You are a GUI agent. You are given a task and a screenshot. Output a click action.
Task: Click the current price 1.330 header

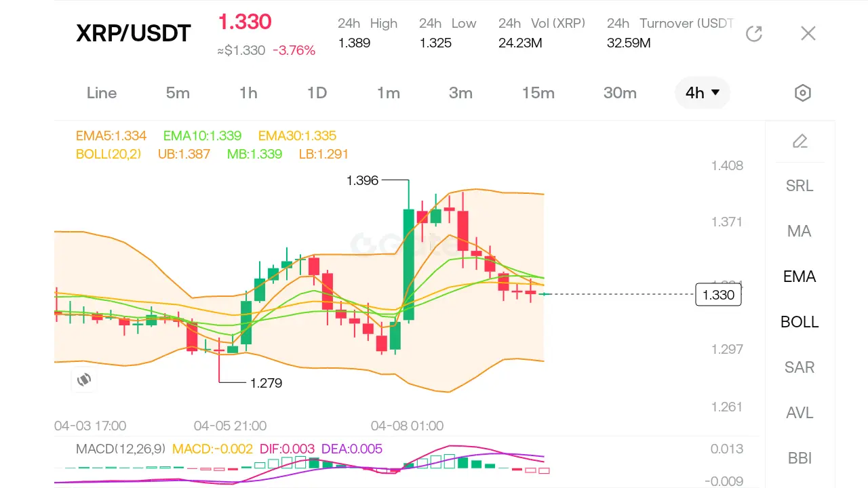[245, 22]
